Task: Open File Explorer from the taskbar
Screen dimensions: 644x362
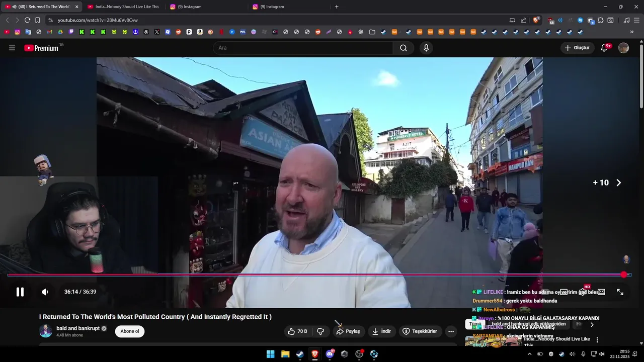Action: (x=285, y=354)
